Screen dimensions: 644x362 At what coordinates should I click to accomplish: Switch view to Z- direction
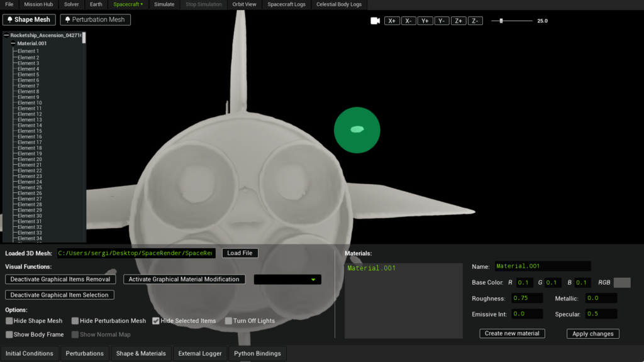pyautogui.click(x=475, y=21)
